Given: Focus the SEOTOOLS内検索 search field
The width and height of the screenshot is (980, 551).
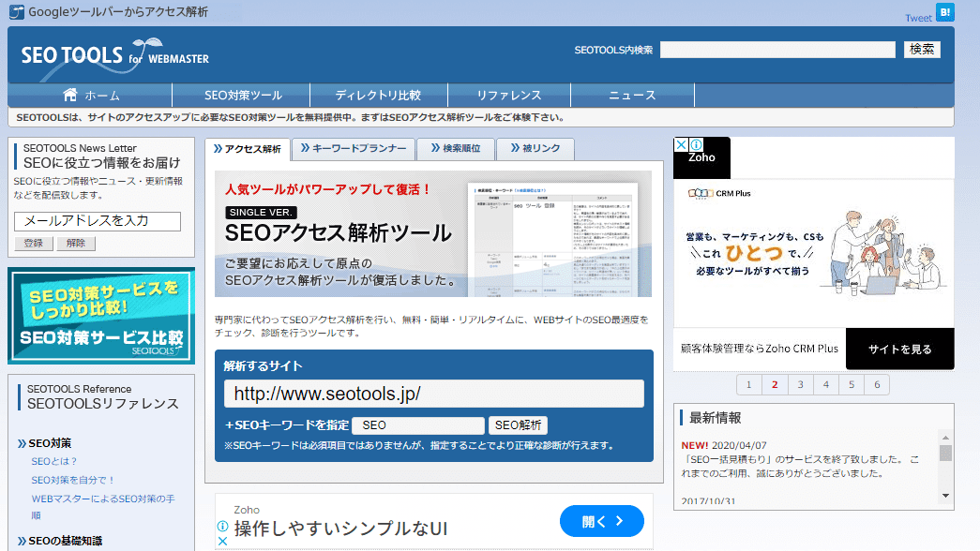Looking at the screenshot, I should click(x=777, y=50).
